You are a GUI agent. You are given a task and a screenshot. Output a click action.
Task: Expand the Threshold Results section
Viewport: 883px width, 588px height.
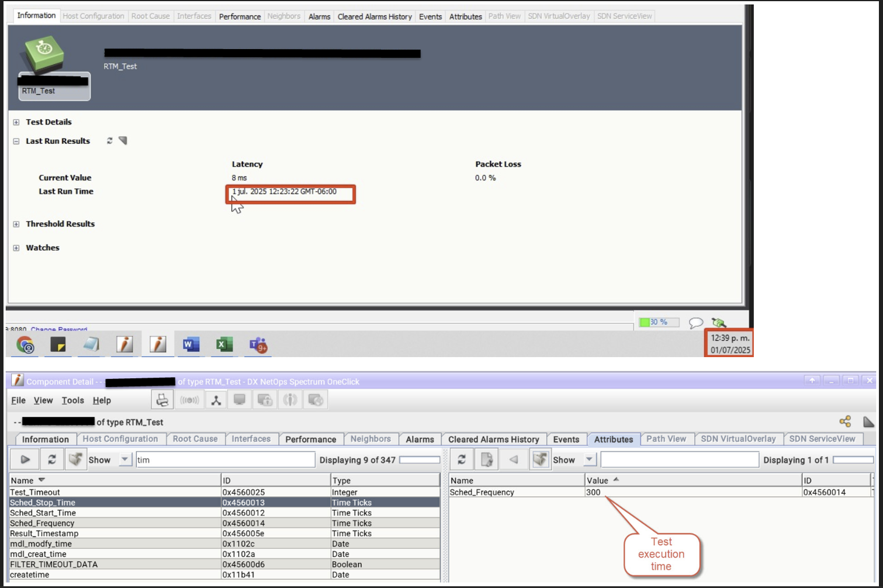(16, 224)
